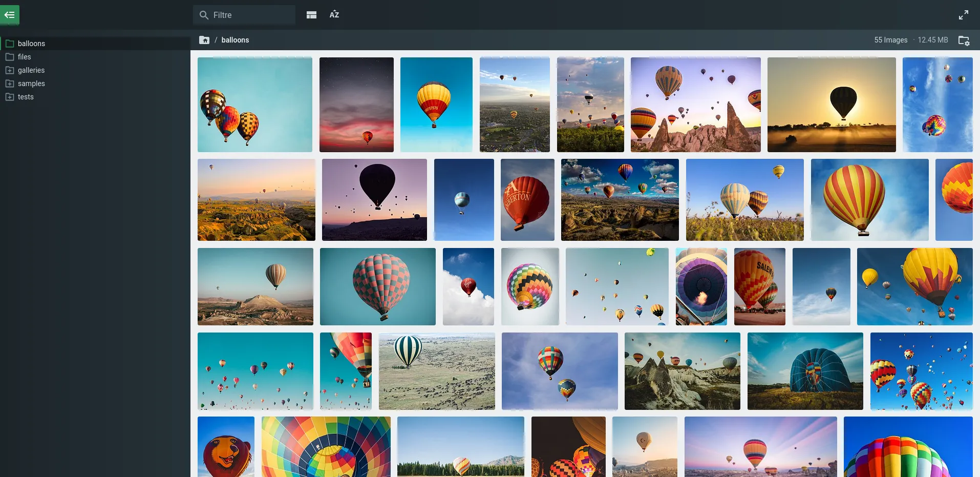Click the home icon in the breadcrumb
980x477 pixels.
(204, 39)
